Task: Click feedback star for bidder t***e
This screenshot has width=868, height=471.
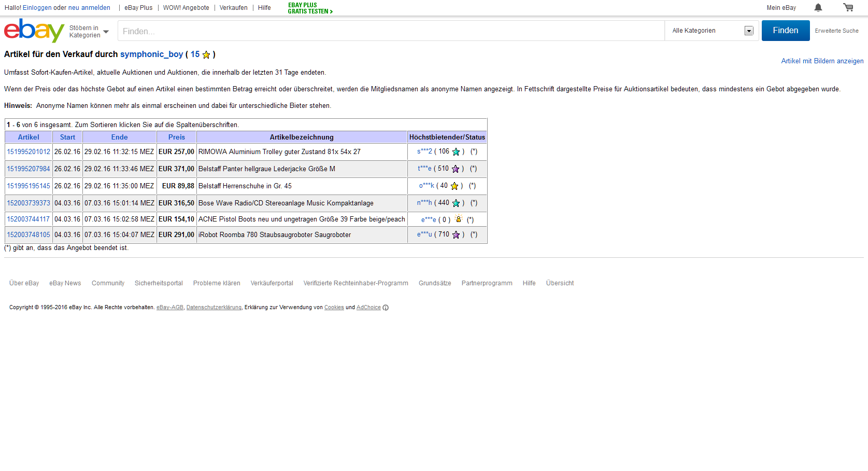Action: (x=456, y=169)
